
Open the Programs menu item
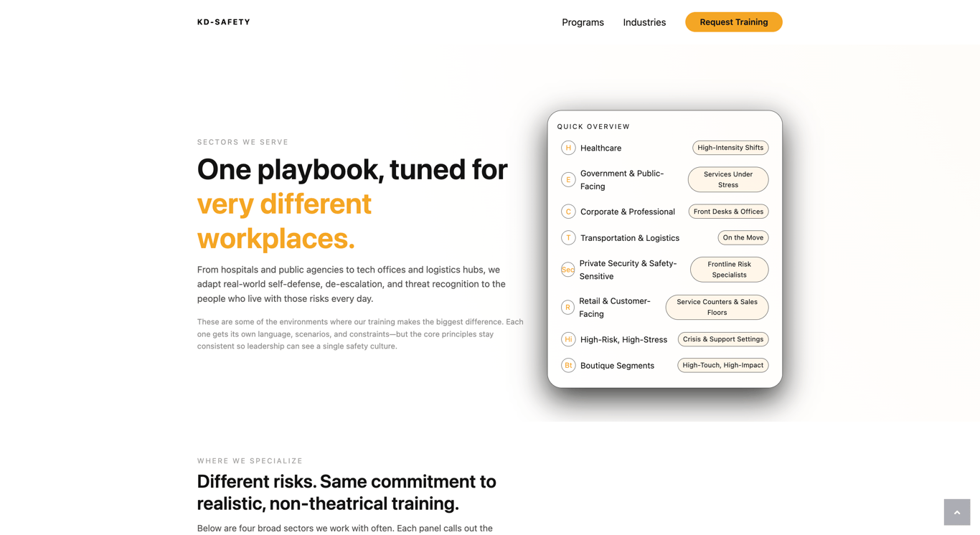point(583,22)
